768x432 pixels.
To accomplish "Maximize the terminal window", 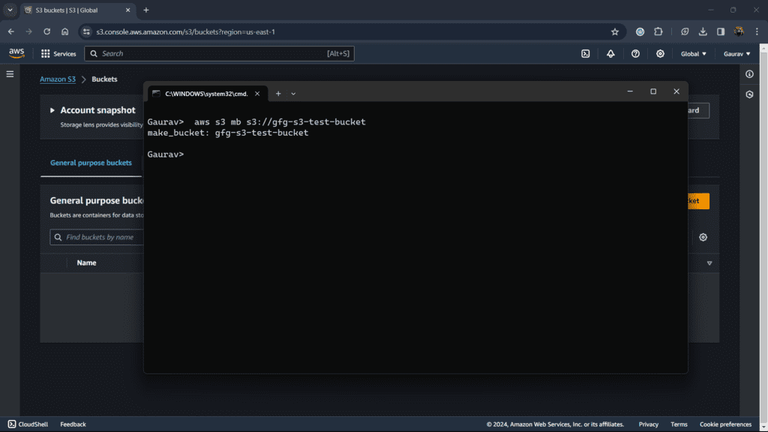I will click(x=653, y=92).
